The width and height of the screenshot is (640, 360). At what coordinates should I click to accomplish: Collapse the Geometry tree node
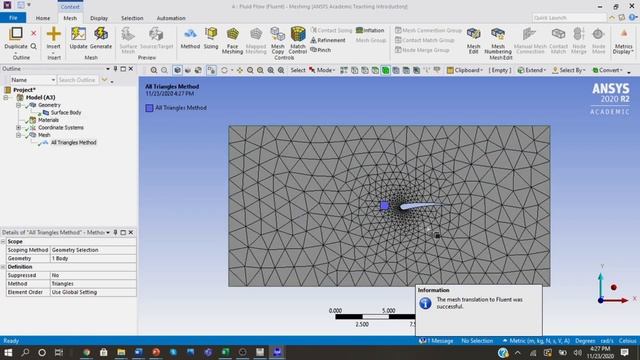18,105
